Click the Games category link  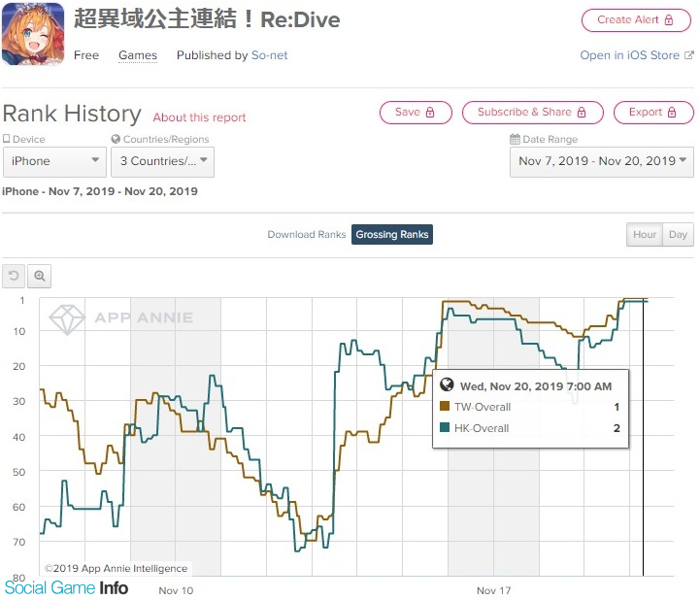click(138, 55)
